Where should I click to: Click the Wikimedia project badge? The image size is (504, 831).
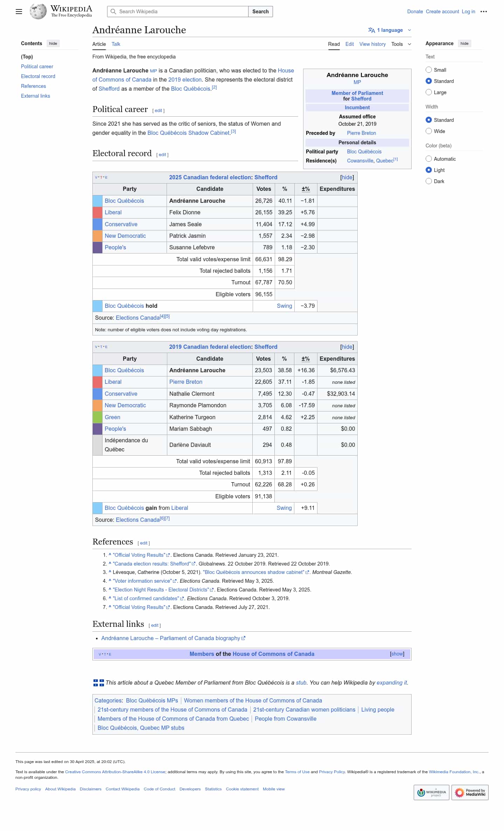pyautogui.click(x=431, y=792)
